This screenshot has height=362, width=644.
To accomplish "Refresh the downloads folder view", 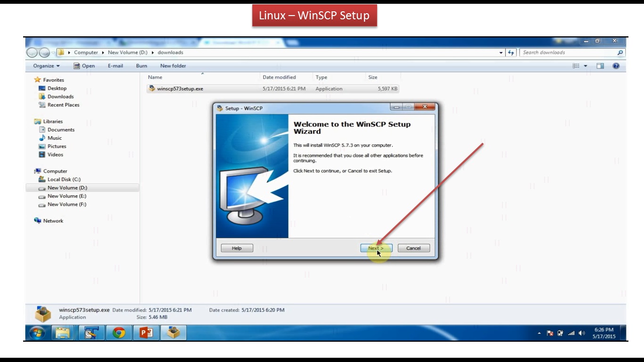I will click(512, 53).
